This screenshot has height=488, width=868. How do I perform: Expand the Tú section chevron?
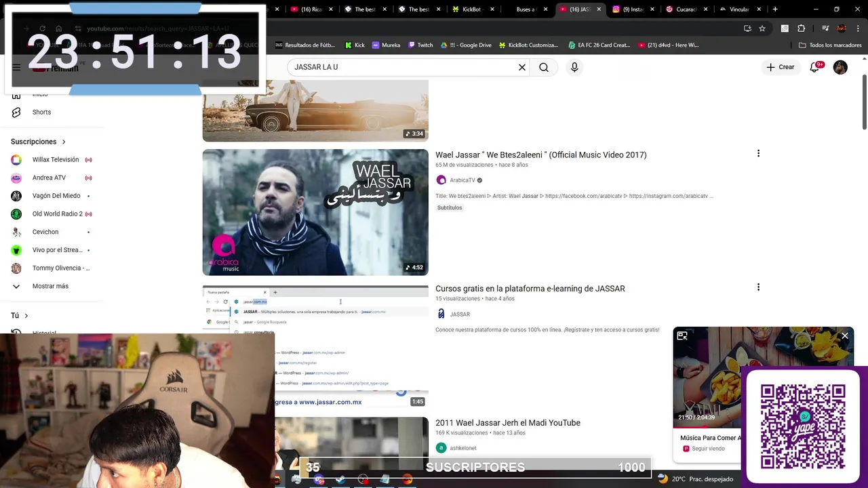(x=26, y=316)
